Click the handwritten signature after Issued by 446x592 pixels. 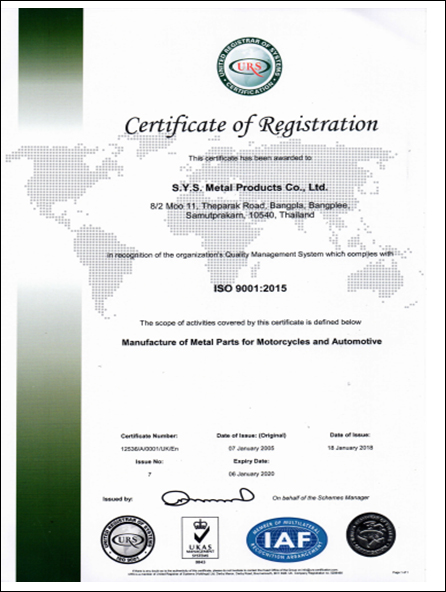(x=207, y=497)
